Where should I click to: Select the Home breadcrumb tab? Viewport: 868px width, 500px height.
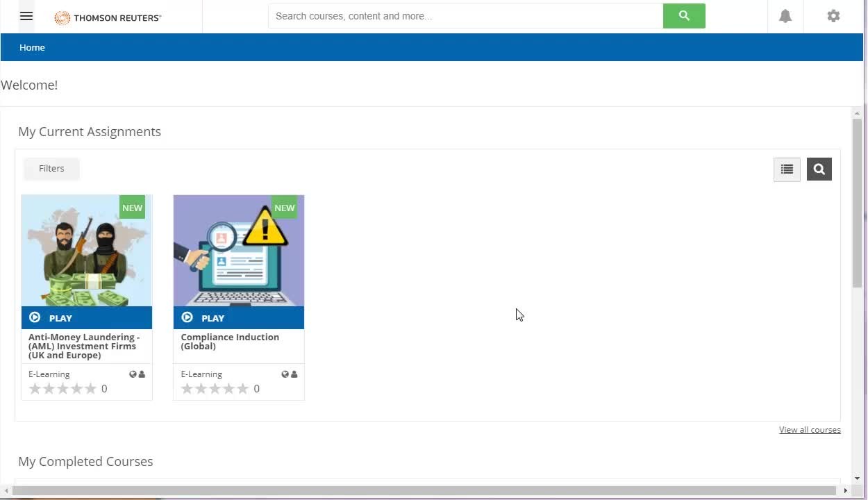click(x=32, y=48)
